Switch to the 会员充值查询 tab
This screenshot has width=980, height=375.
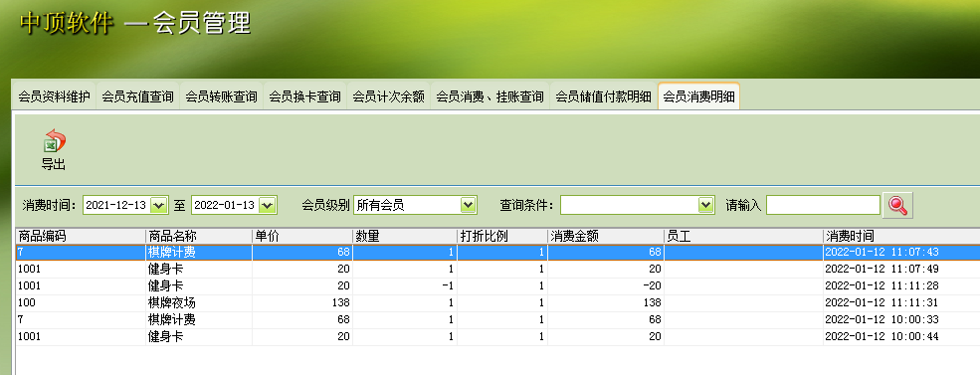pyautogui.click(x=137, y=96)
